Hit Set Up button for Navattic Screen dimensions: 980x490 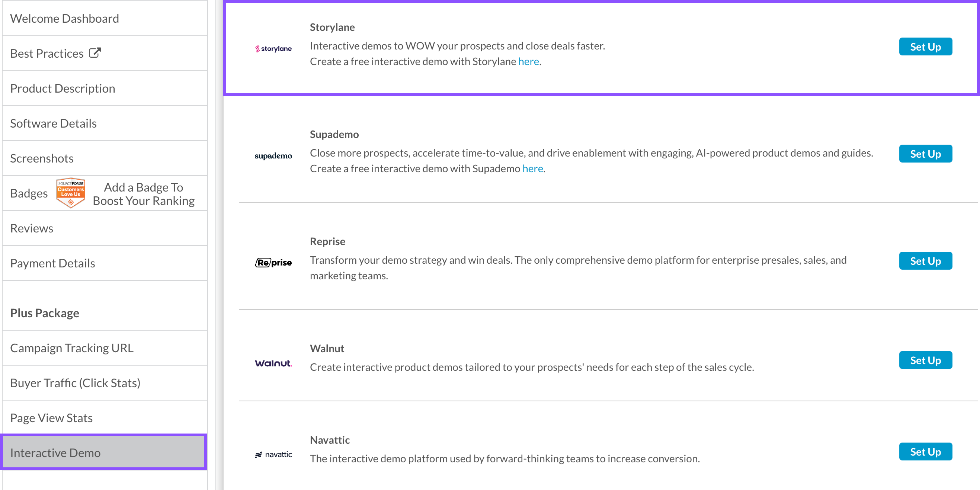point(925,452)
